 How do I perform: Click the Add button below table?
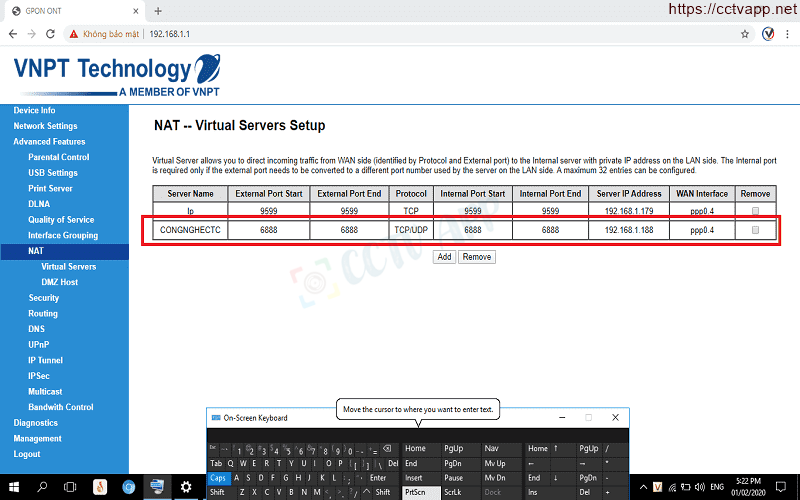click(x=444, y=257)
